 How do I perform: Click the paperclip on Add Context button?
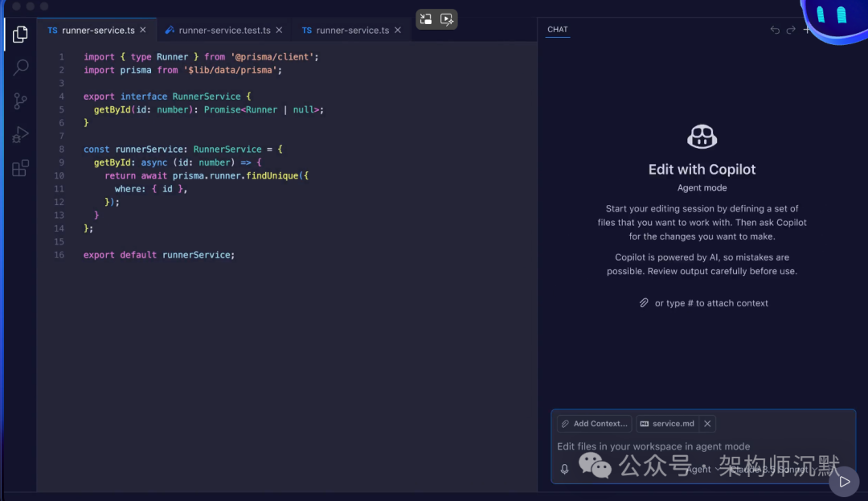point(566,423)
